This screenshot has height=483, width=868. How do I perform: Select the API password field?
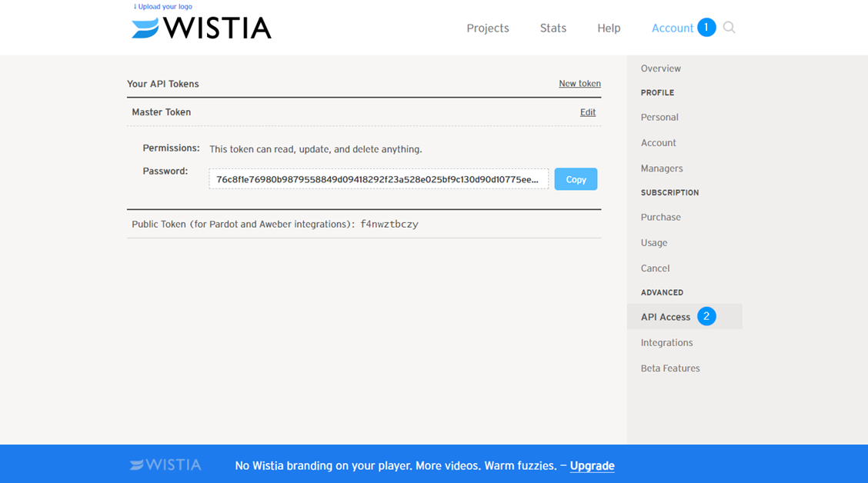pos(379,179)
